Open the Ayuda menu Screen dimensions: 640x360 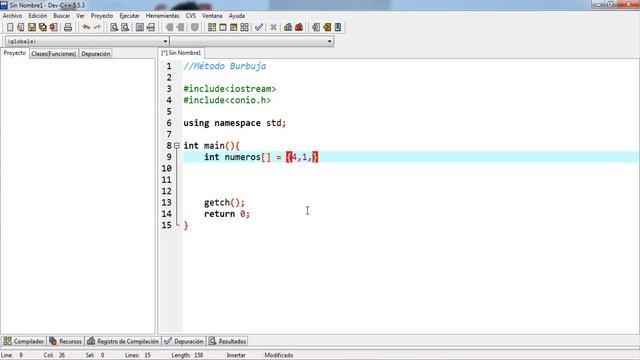(237, 16)
